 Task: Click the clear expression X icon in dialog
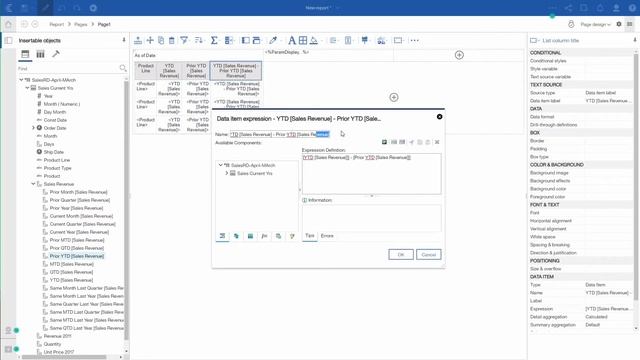point(437,142)
